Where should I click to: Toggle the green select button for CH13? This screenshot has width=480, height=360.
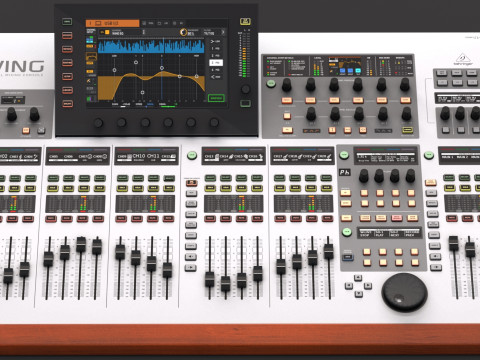[x=210, y=178]
